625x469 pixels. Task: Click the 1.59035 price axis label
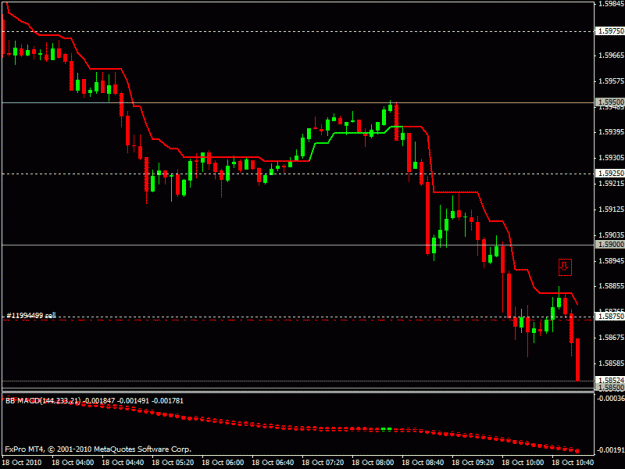tap(611, 235)
